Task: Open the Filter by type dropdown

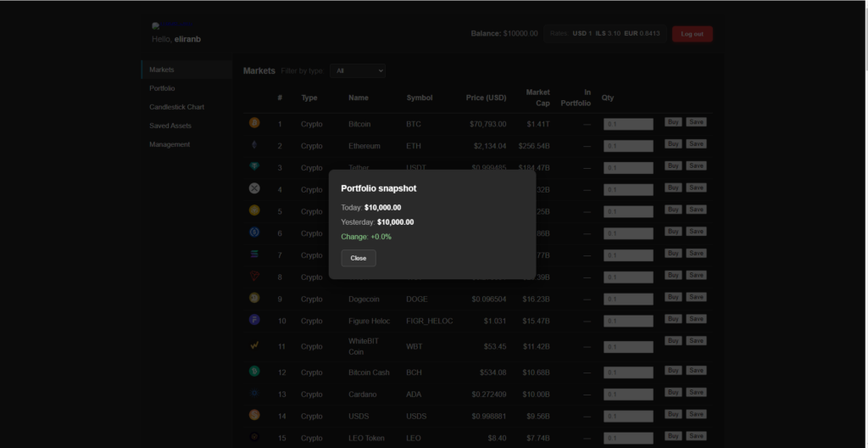Action: pyautogui.click(x=358, y=71)
